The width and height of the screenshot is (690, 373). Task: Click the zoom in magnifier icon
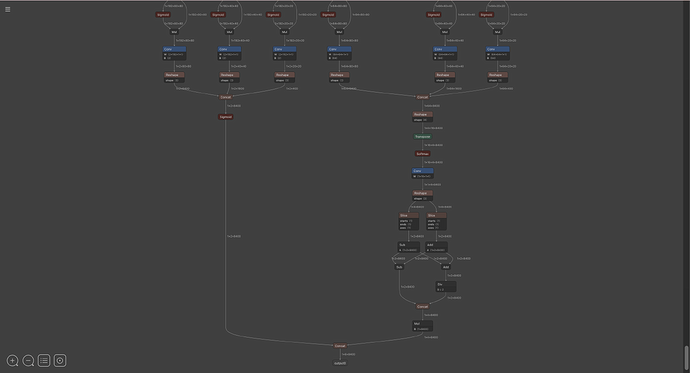pyautogui.click(x=12, y=361)
